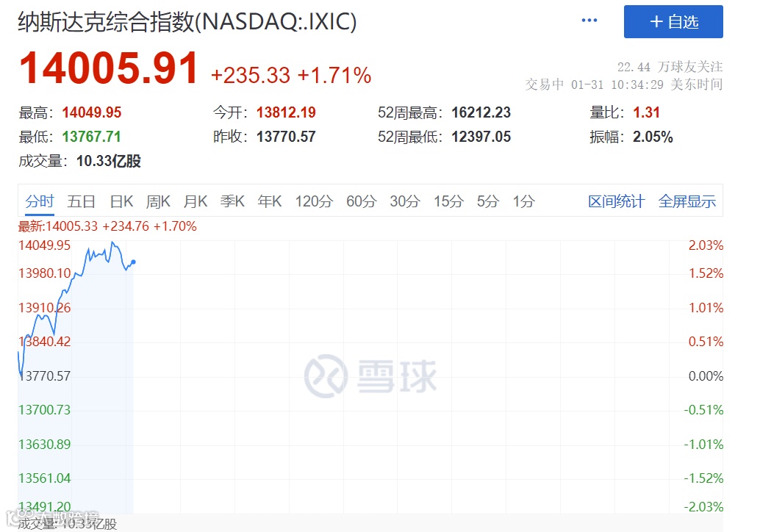
Task: Open the 季K chart tab
Action: coord(232,201)
